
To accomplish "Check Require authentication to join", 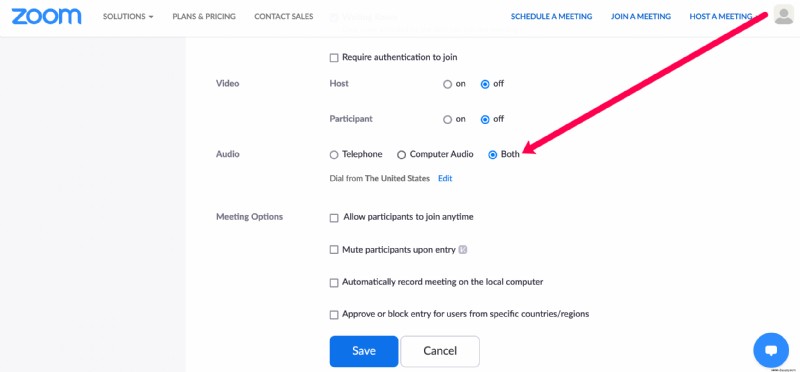I will [334, 58].
